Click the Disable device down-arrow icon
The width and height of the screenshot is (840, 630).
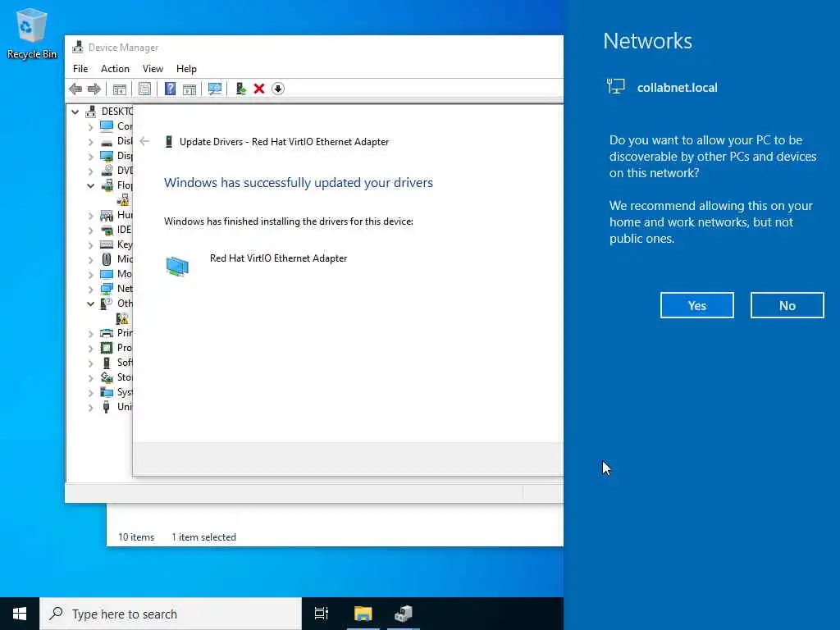[x=278, y=89]
